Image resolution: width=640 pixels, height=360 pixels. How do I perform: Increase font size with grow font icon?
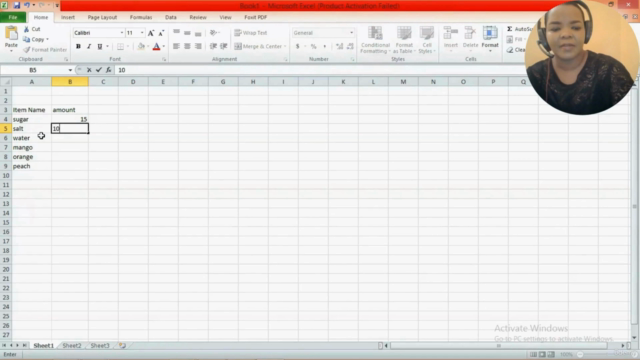tap(151, 33)
